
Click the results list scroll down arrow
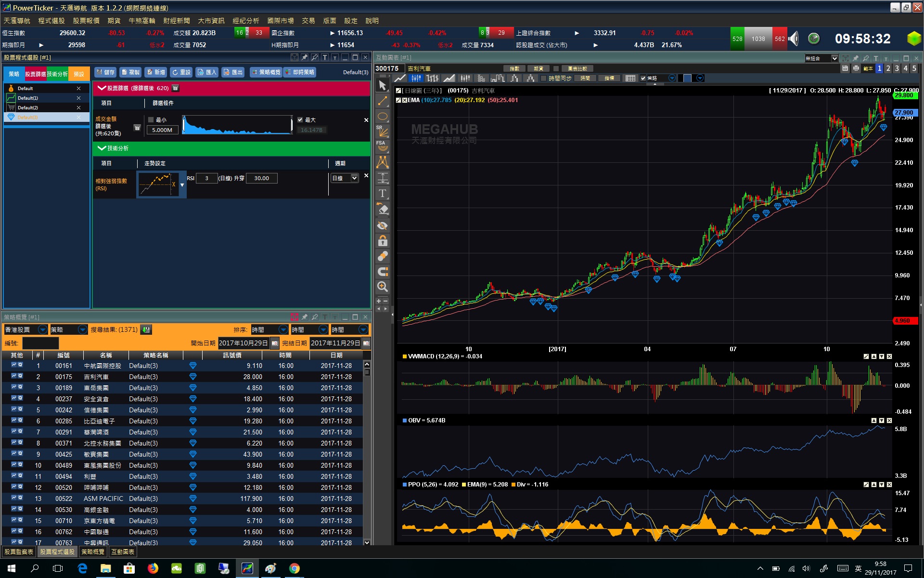(x=367, y=542)
